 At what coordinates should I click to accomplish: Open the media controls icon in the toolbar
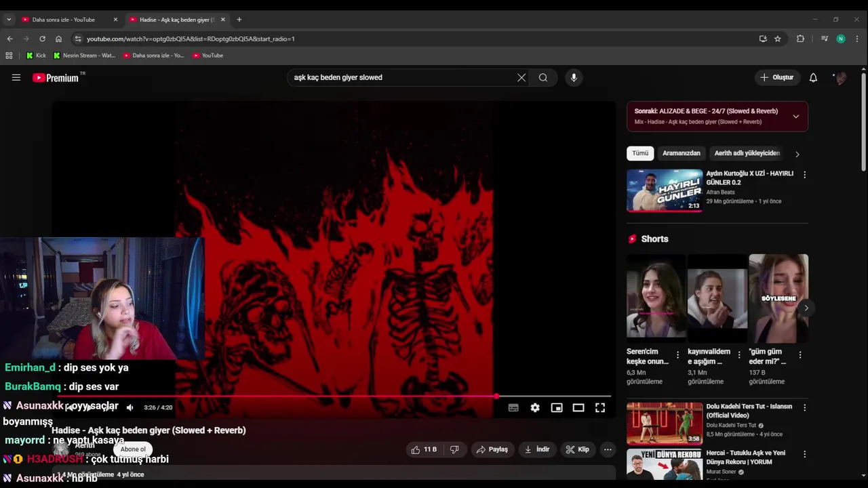825,39
